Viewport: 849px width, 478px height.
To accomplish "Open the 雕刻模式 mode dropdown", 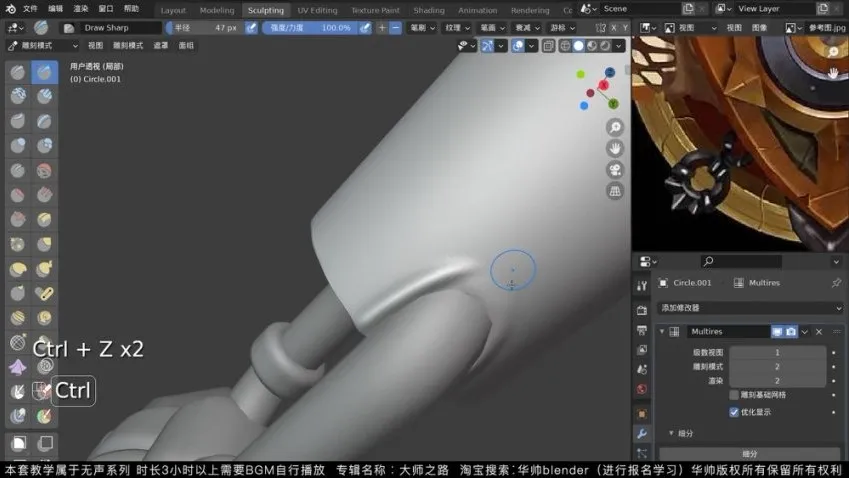I will [x=43, y=45].
